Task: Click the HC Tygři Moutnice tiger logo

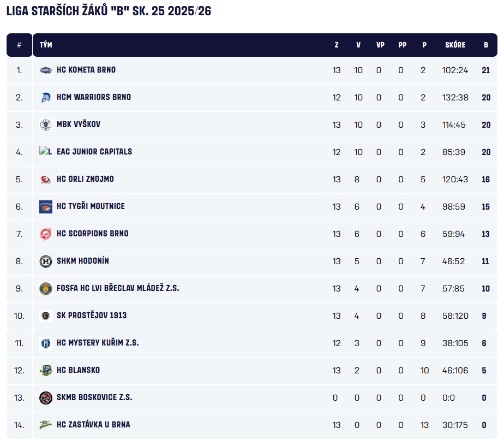Action: [46, 206]
